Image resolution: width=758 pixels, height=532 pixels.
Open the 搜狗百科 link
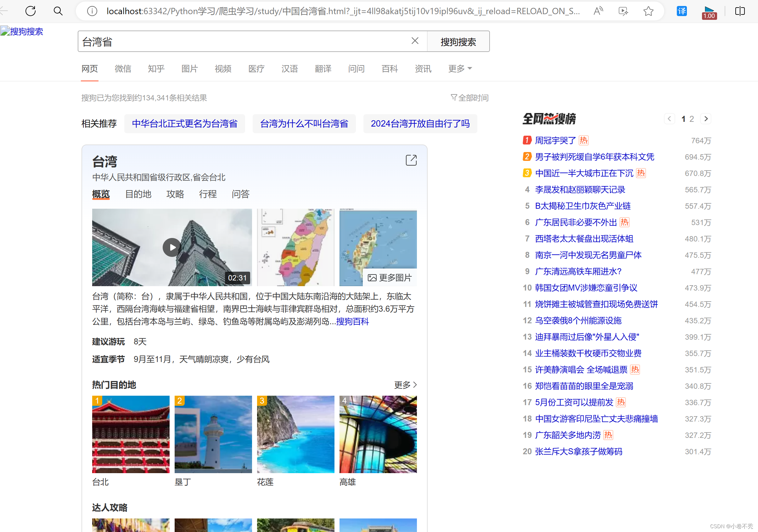pyautogui.click(x=352, y=321)
